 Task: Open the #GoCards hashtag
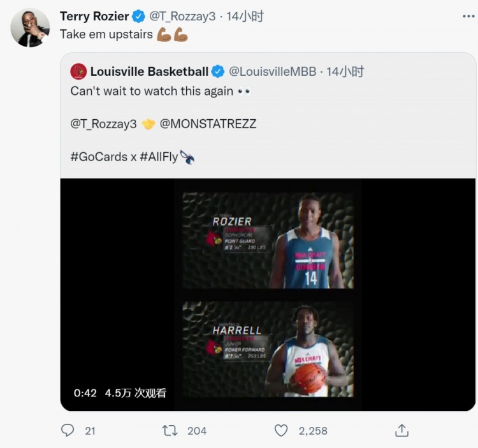tap(99, 157)
